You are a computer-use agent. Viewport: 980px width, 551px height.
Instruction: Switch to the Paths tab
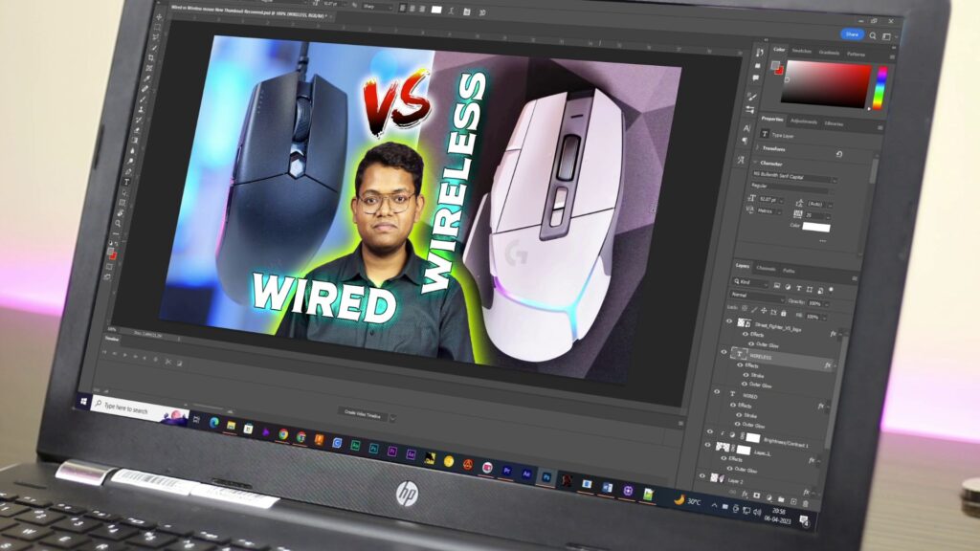pyautogui.click(x=789, y=271)
